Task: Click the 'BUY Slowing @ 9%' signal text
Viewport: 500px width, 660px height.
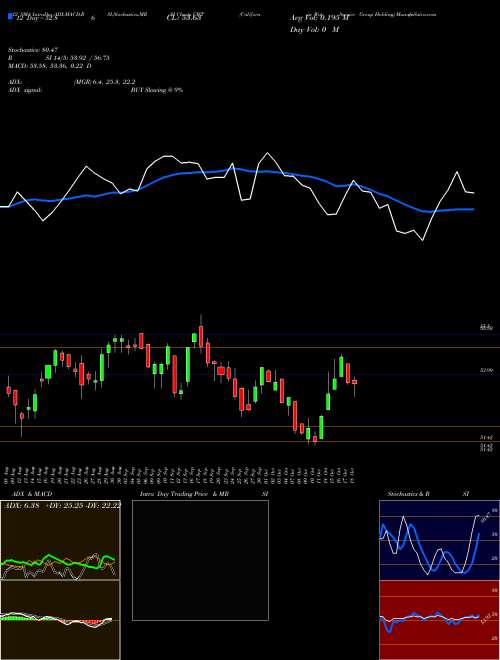Action: click(x=157, y=90)
